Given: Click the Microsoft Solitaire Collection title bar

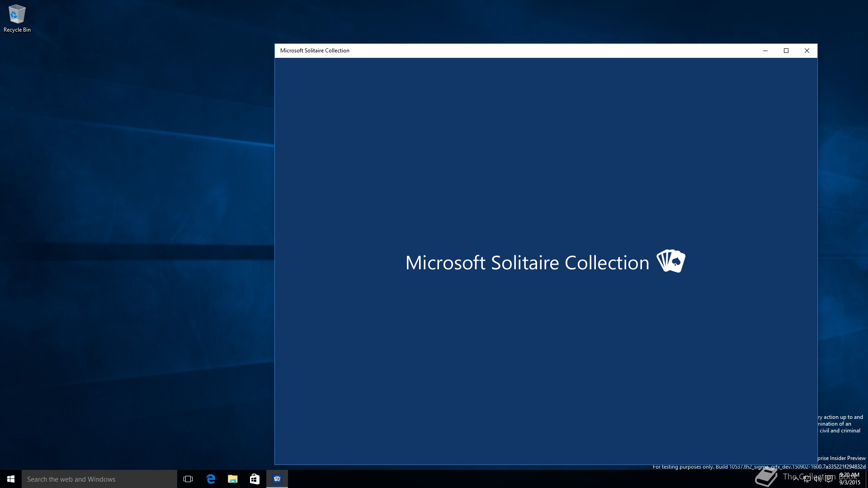Looking at the screenshot, I should 497,51.
